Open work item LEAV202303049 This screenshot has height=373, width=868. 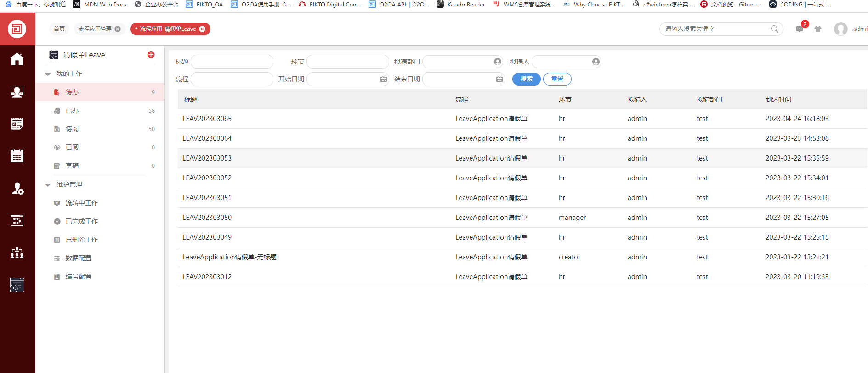[x=522, y=237]
